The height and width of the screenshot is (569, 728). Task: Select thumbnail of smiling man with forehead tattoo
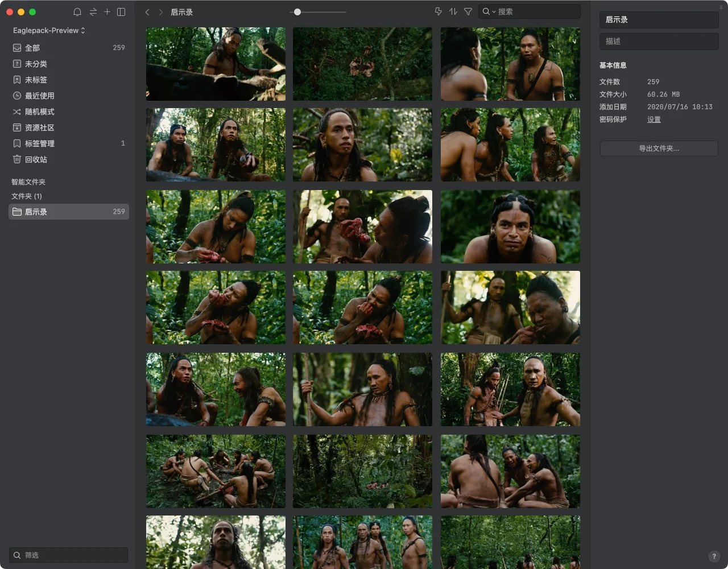point(510,226)
